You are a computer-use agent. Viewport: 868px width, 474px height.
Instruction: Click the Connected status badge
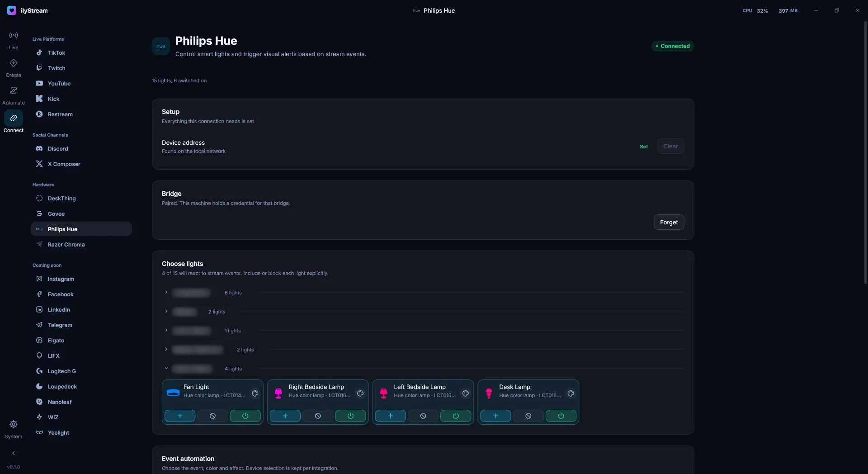coord(673,46)
